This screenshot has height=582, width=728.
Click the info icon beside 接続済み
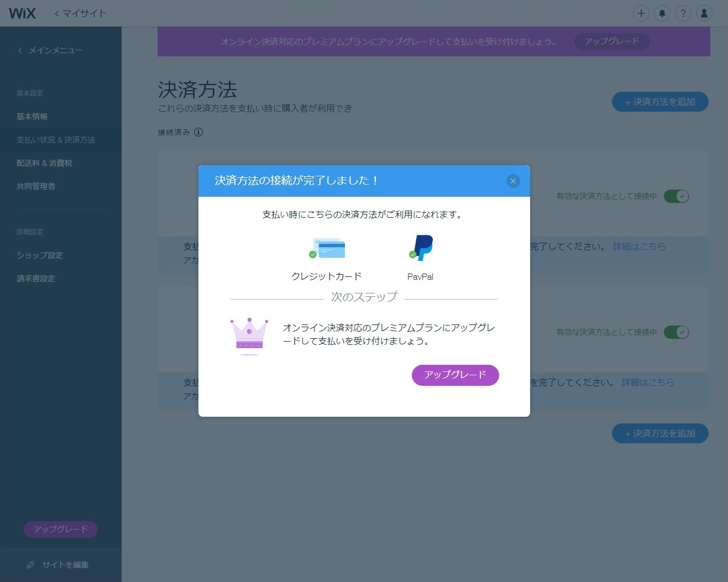coord(198,132)
